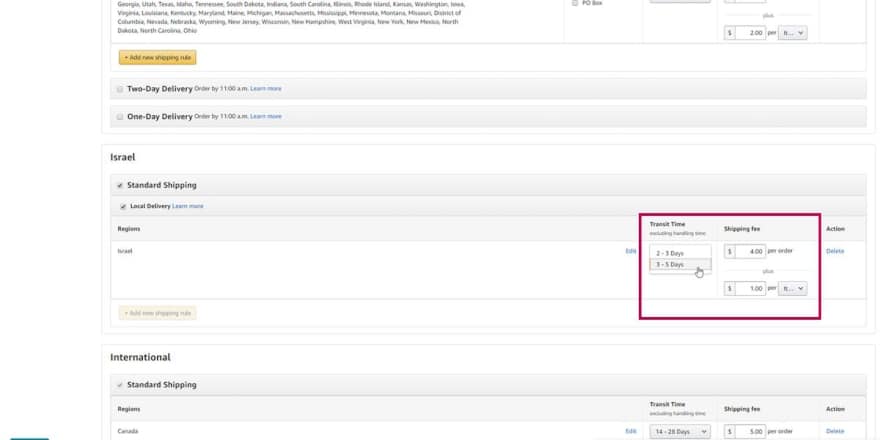Open the unit dropdown beside the 2.00 fee
The height and width of the screenshot is (440, 880).
click(792, 33)
